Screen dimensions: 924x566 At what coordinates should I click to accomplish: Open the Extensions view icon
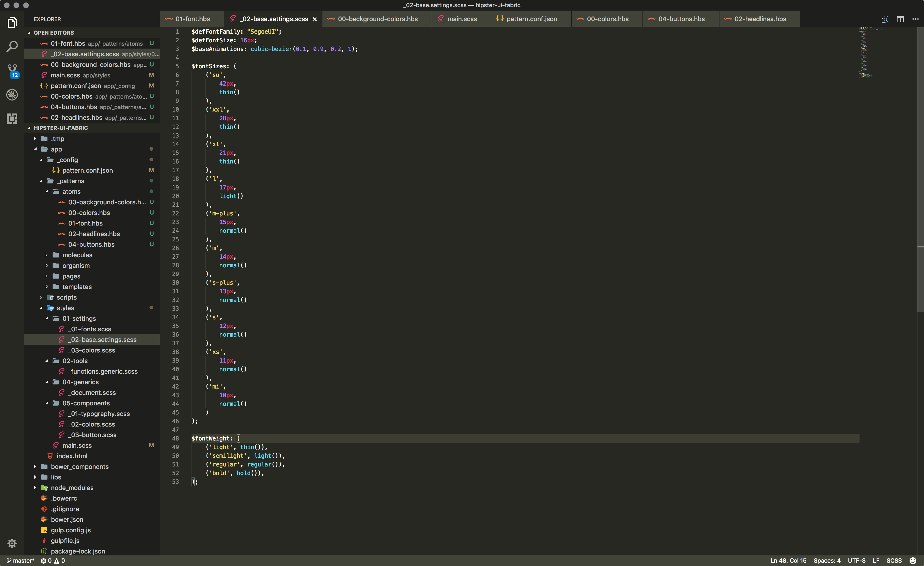tap(12, 119)
